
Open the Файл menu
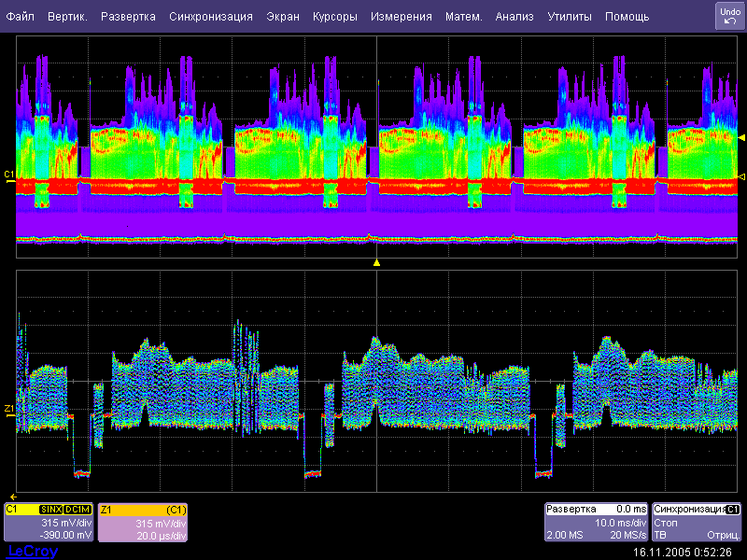(x=20, y=17)
